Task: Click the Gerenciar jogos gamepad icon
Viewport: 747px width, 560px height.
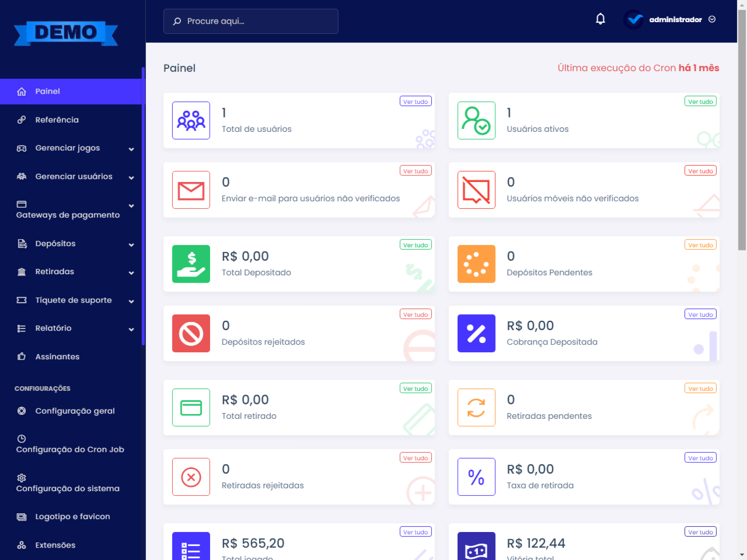Action: pos(21,148)
